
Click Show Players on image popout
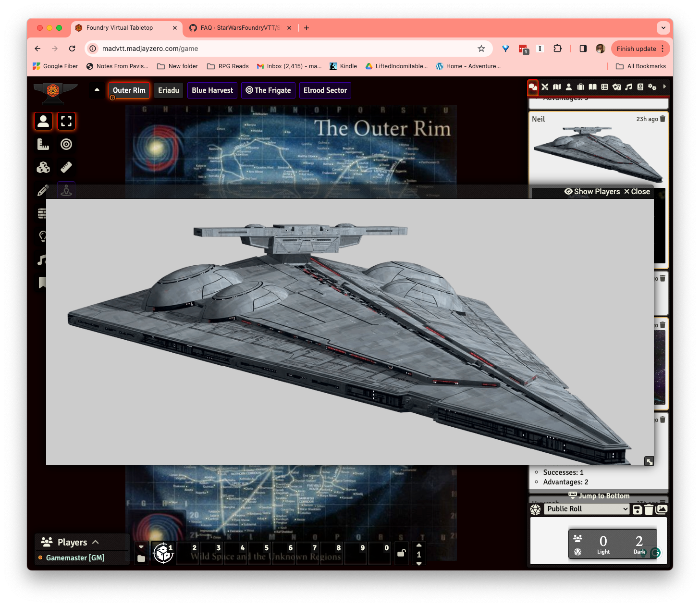tap(592, 191)
